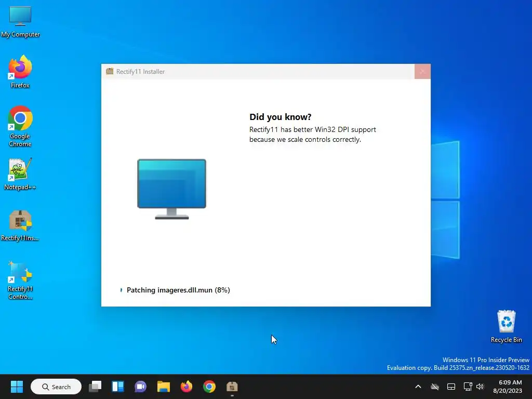This screenshot has width=532, height=399.
Task: Click the Rectify11 Installer window title text
Action: (140, 72)
